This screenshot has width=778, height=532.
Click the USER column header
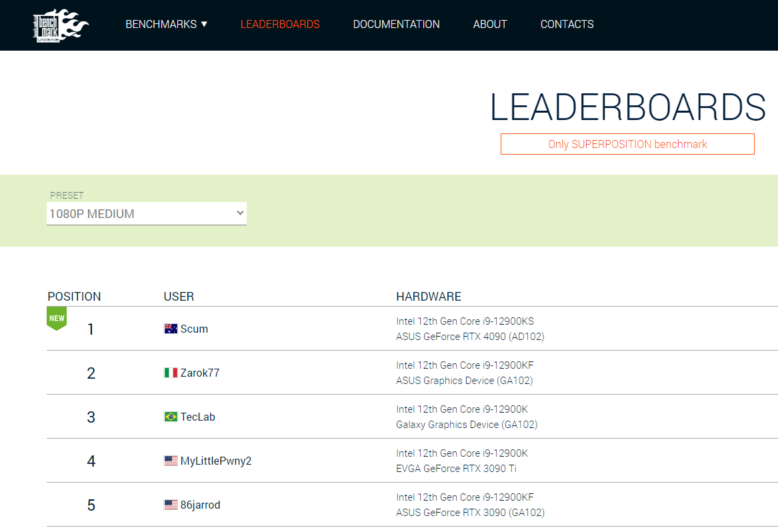point(179,297)
